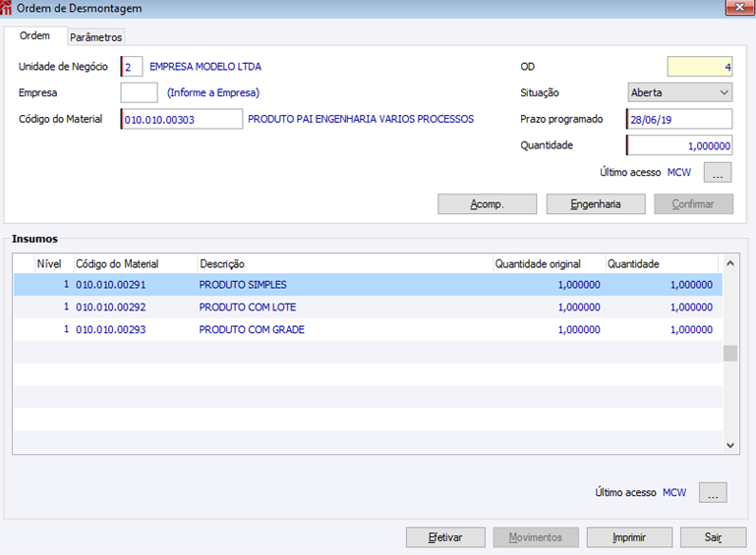
Task: Click the Sair button
Action: [x=713, y=537]
